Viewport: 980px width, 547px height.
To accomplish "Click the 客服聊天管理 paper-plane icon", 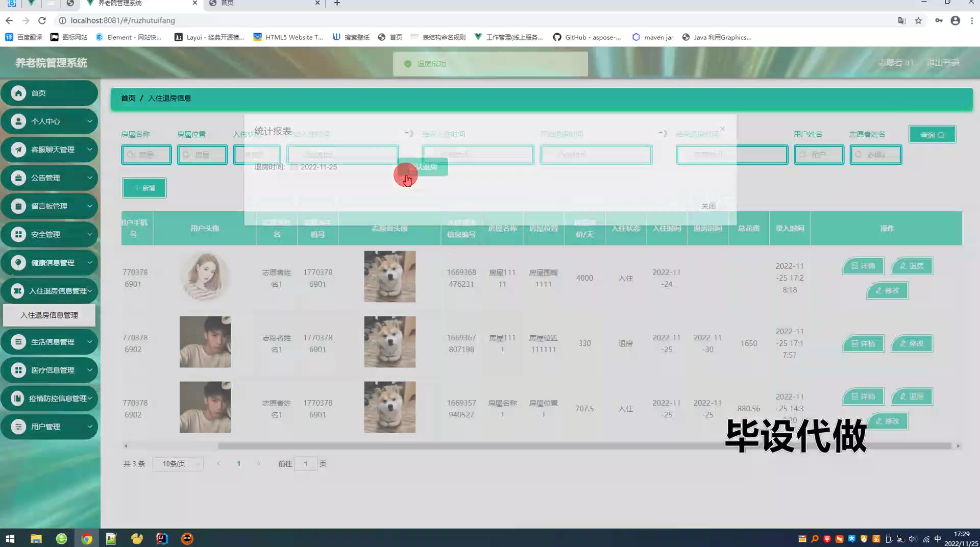I will coord(18,150).
